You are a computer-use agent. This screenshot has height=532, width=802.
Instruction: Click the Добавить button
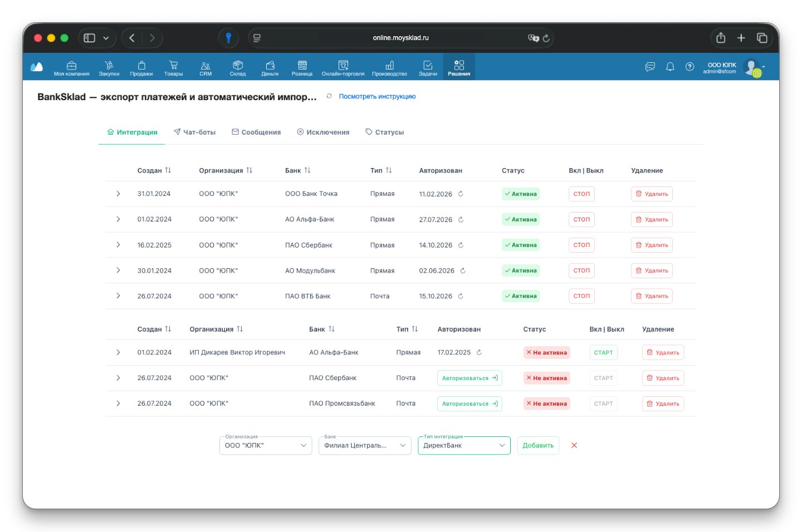click(538, 445)
